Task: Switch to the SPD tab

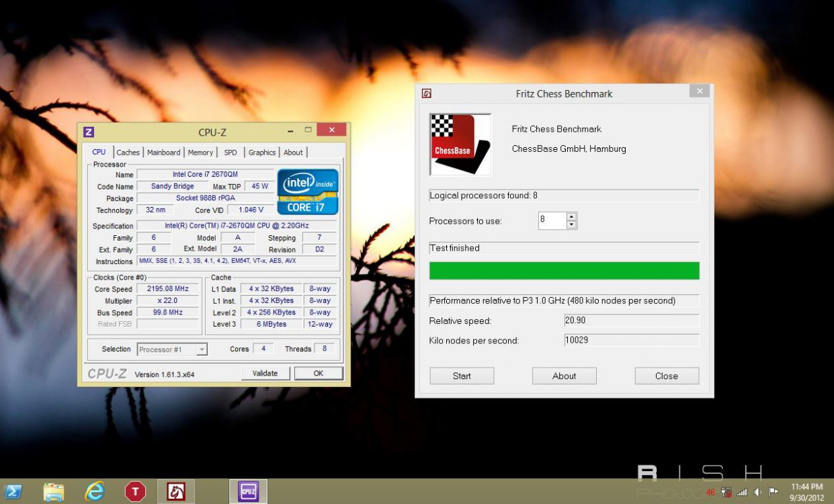Action: point(231,153)
